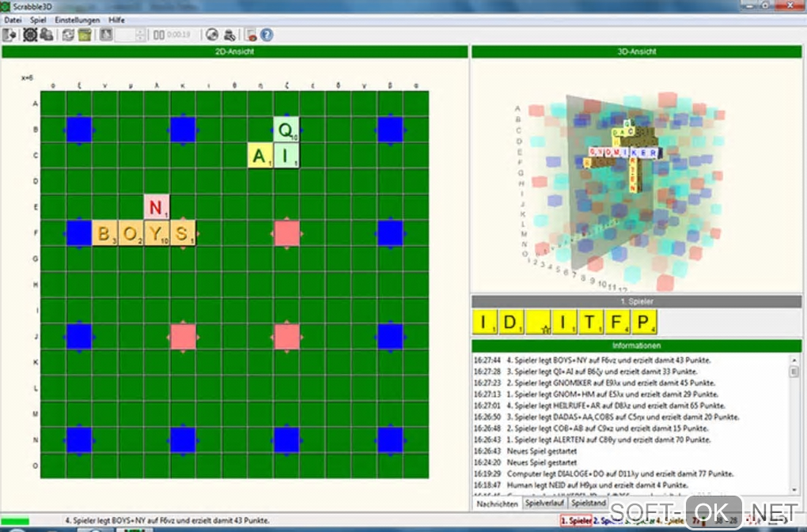
Task: Open the Spiel menu
Action: [x=38, y=20]
